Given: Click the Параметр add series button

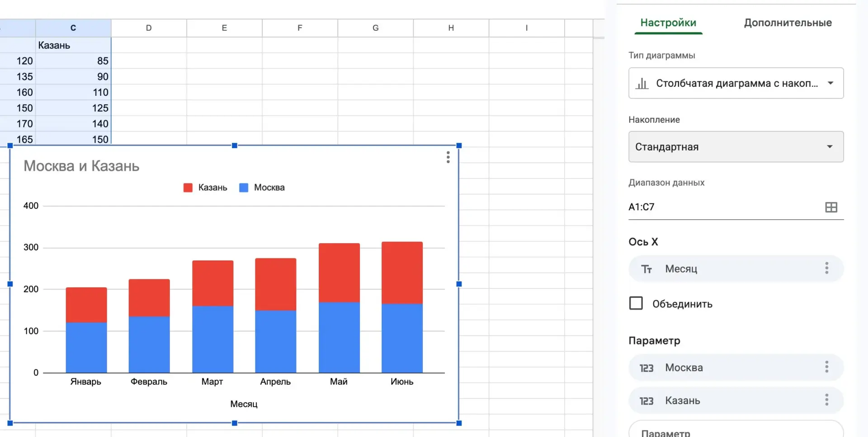Looking at the screenshot, I should 736,429.
